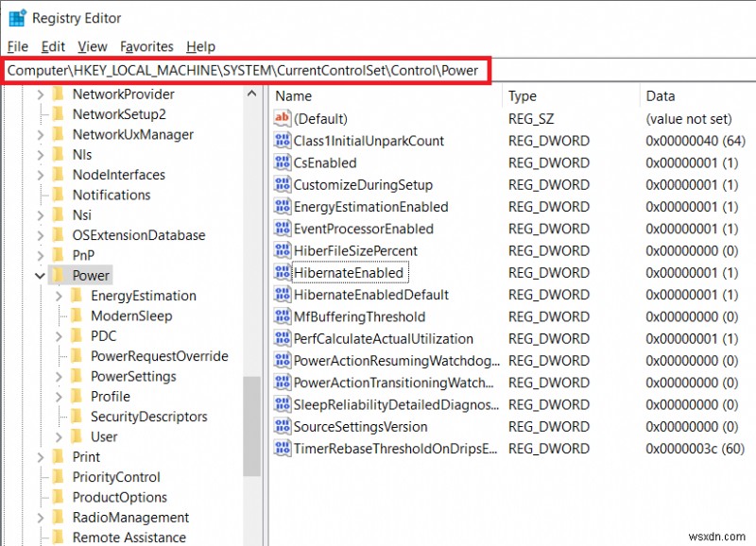Select the OSExtensionDatabase tree key
756x546 pixels.
coord(139,235)
